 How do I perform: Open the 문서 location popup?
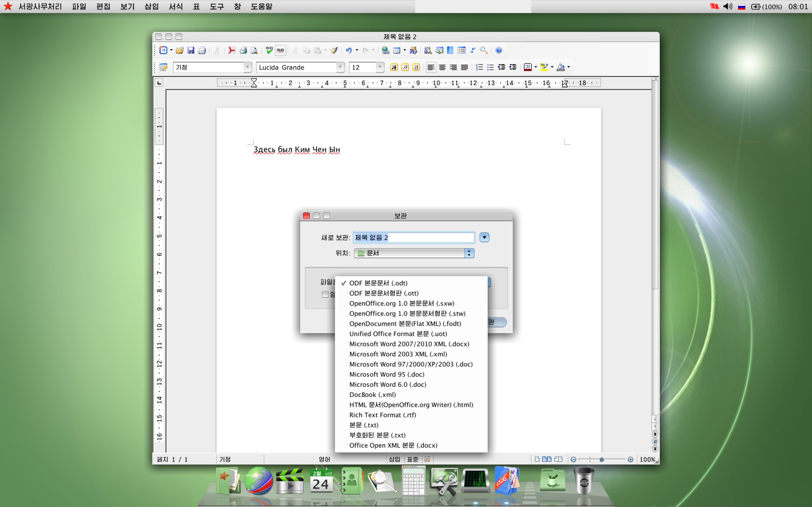pyautogui.click(x=414, y=253)
